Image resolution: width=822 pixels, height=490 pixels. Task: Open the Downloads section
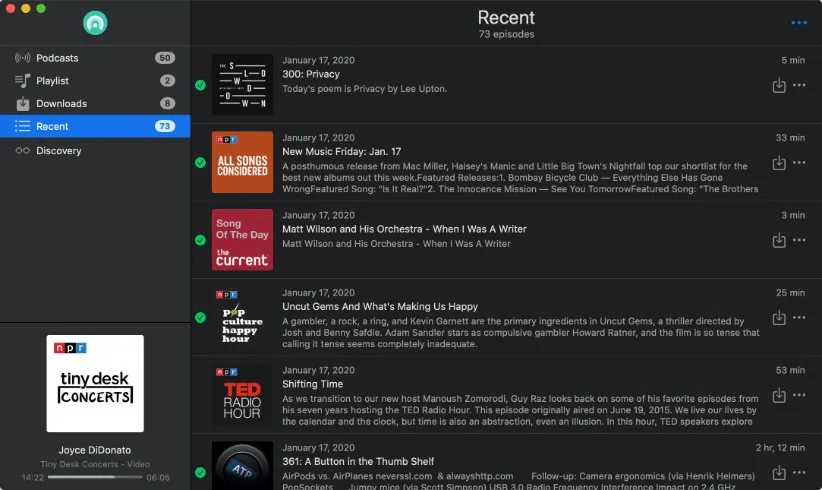pyautogui.click(x=61, y=103)
